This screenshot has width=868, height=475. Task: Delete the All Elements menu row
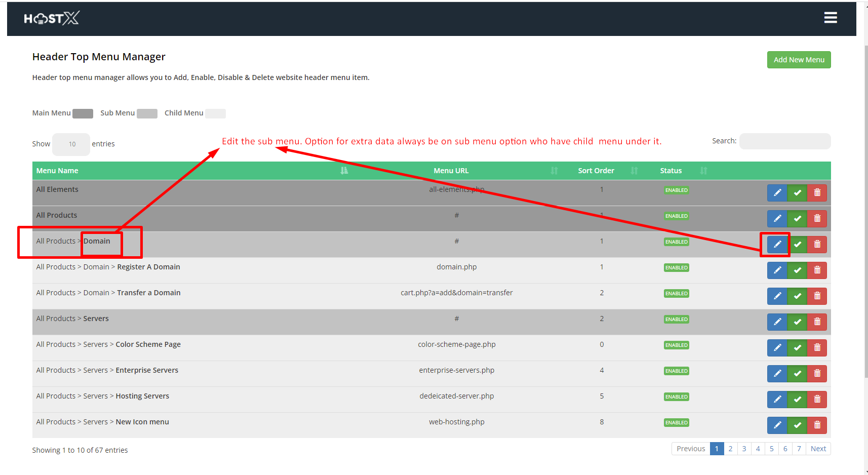tap(817, 193)
